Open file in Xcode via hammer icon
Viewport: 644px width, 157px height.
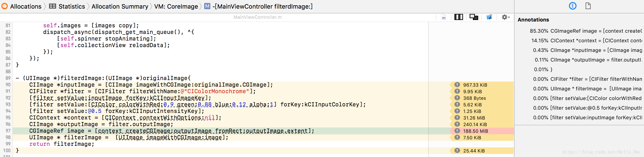489,17
